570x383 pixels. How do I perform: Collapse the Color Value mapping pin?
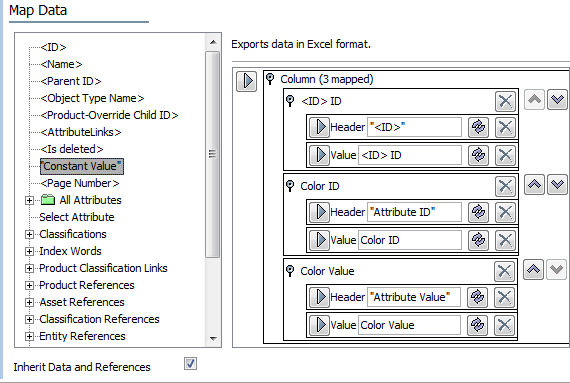[x=290, y=271]
